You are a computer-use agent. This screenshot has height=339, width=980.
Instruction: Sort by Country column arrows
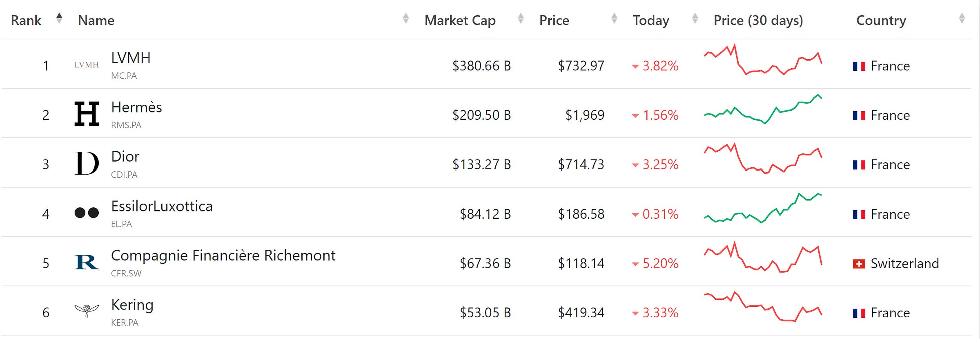click(x=962, y=18)
